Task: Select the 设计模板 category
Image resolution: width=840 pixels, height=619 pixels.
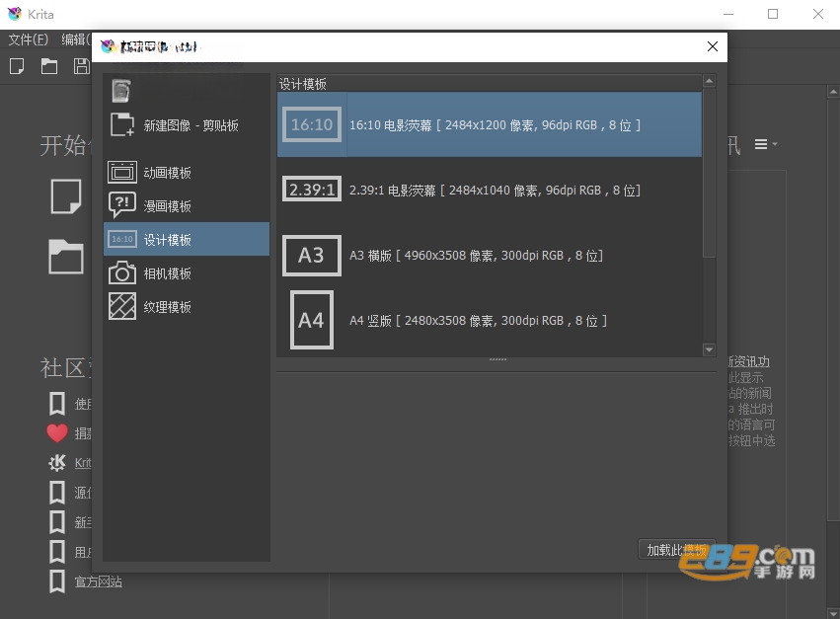Action: [x=187, y=239]
